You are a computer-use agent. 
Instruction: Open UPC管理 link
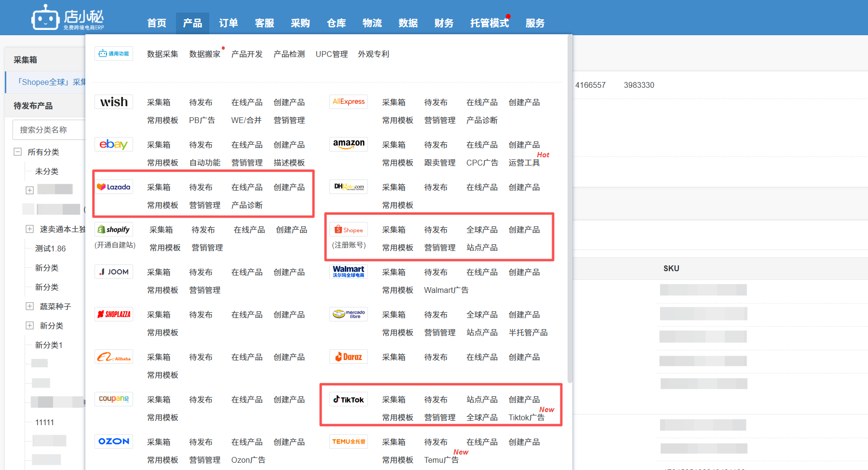tap(332, 54)
